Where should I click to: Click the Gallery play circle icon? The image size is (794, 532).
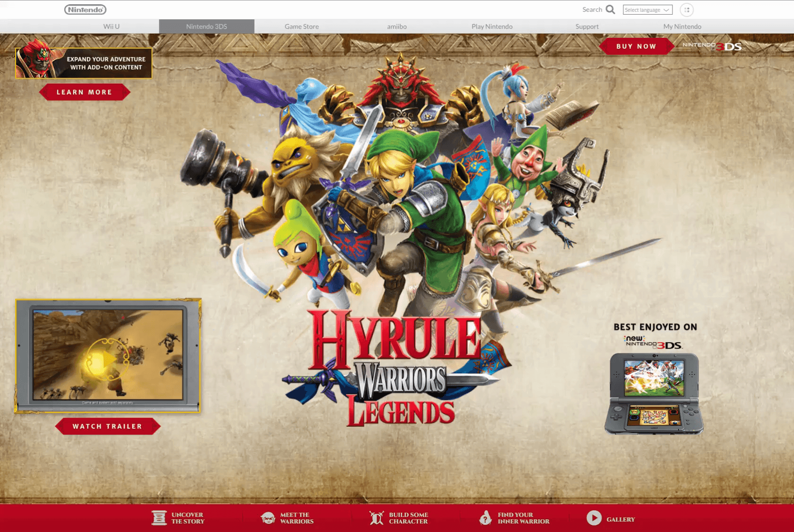coord(594,518)
